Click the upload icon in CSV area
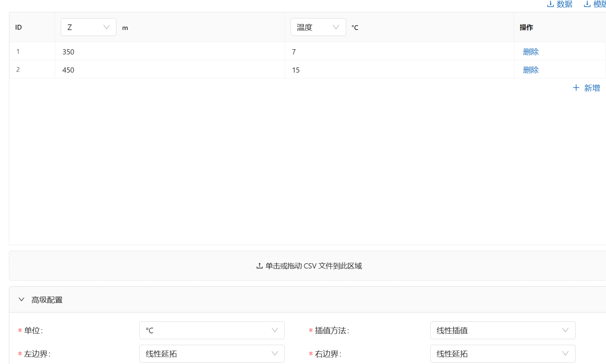 tap(259, 266)
